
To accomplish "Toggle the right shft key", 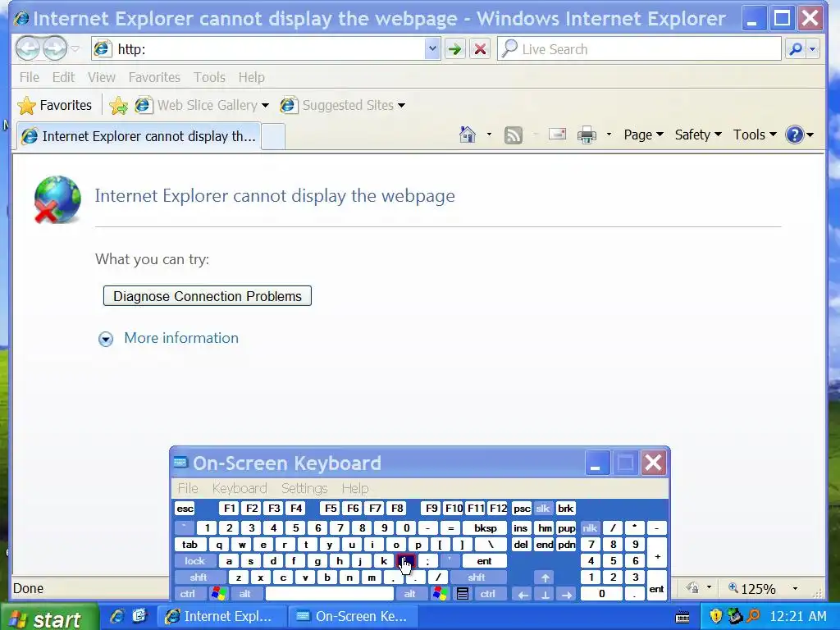I will point(477,577).
